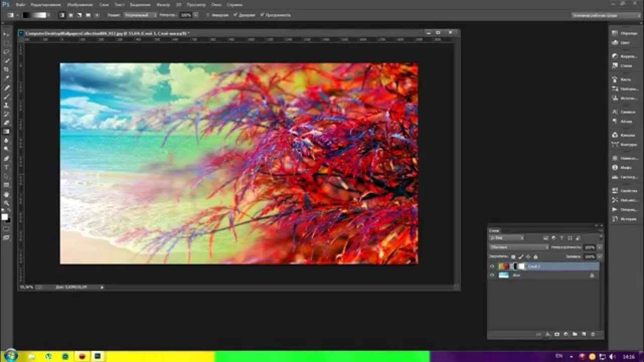Choose the linear gradient type icon
Screen dimensions: 644x362
click(x=62, y=15)
